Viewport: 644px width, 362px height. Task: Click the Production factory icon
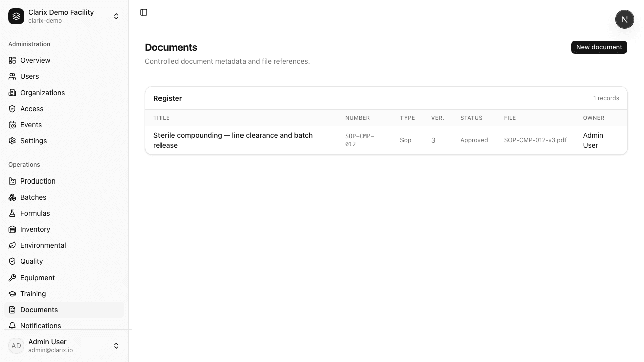[12, 181]
